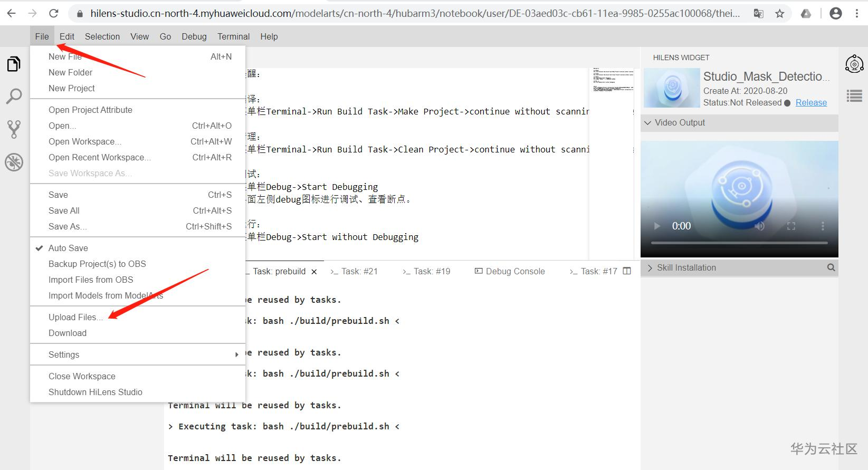This screenshot has width=868, height=470.
Task: Search skills in Skill Installation header
Action: click(x=831, y=267)
